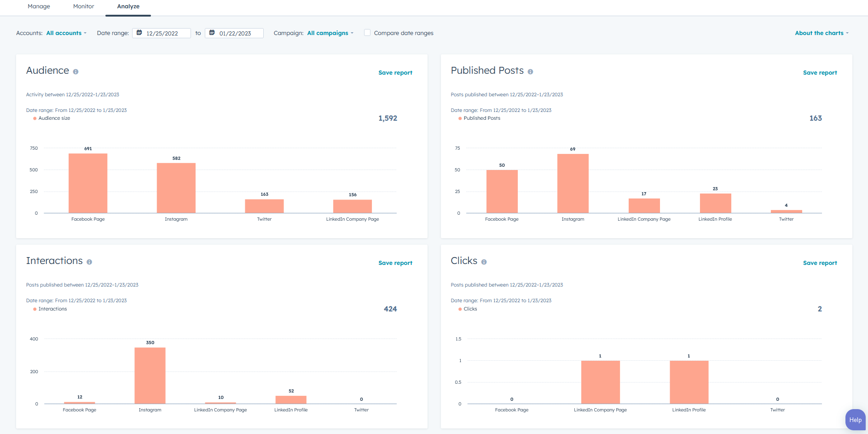The image size is (868, 434).
Task: Click the end date calendar icon
Action: point(212,33)
